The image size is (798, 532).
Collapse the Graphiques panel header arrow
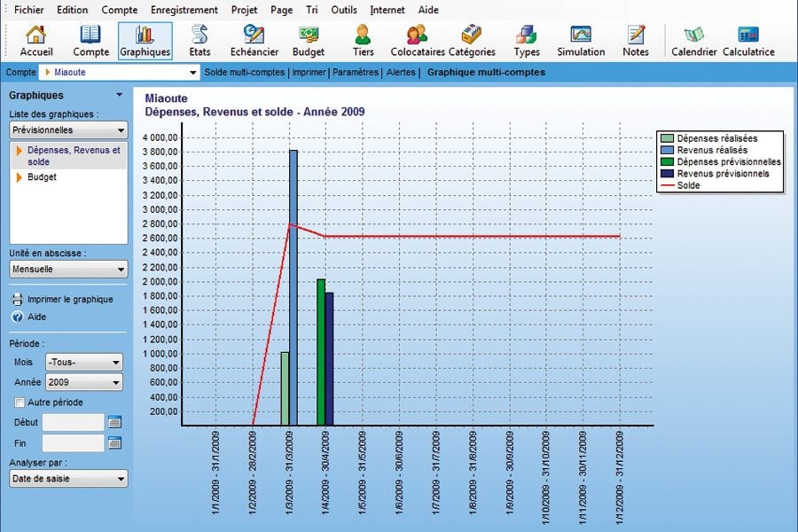point(119,95)
